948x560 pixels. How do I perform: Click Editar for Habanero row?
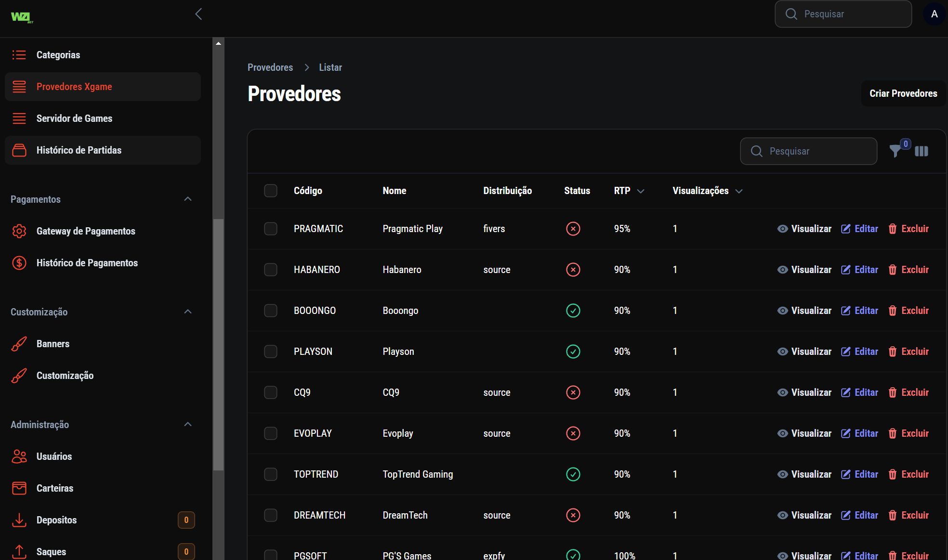(x=859, y=270)
